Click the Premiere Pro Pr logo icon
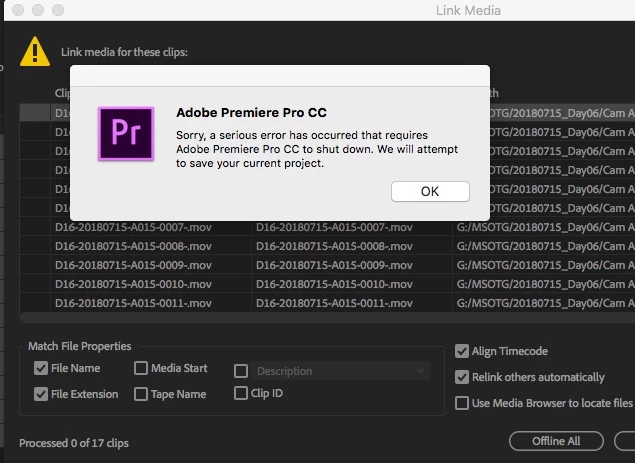 coord(126,134)
